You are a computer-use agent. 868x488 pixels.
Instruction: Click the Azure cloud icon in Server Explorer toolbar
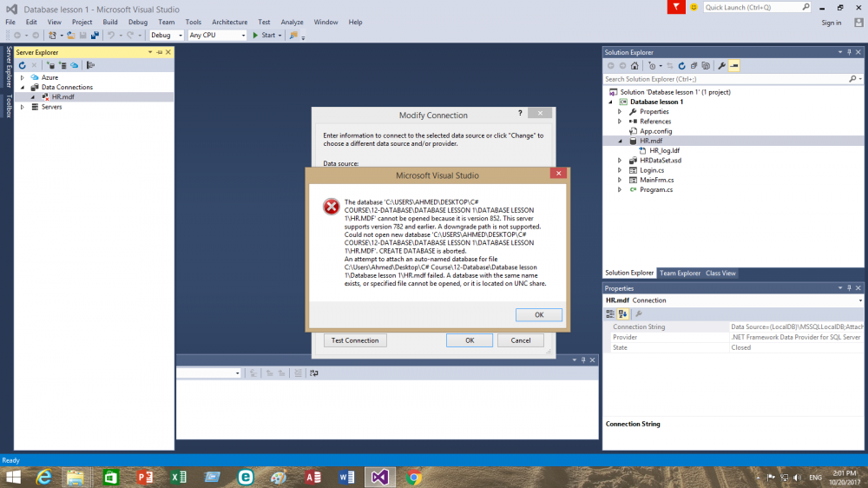[x=74, y=65]
